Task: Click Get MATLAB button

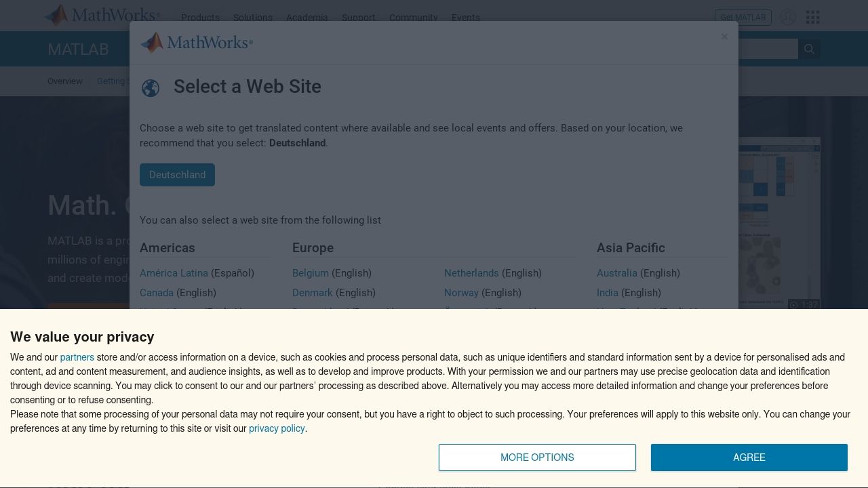Action: pos(743,18)
